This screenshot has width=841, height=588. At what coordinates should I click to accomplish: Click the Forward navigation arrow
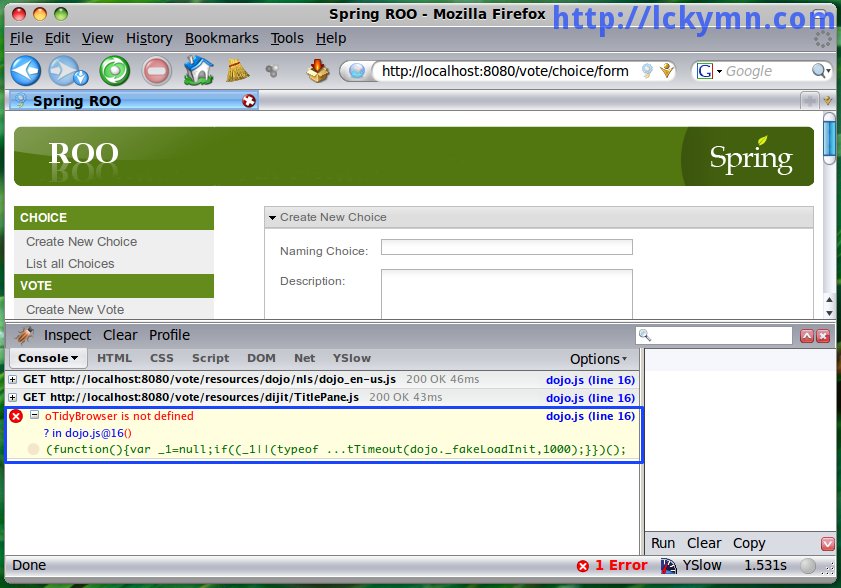pos(63,70)
